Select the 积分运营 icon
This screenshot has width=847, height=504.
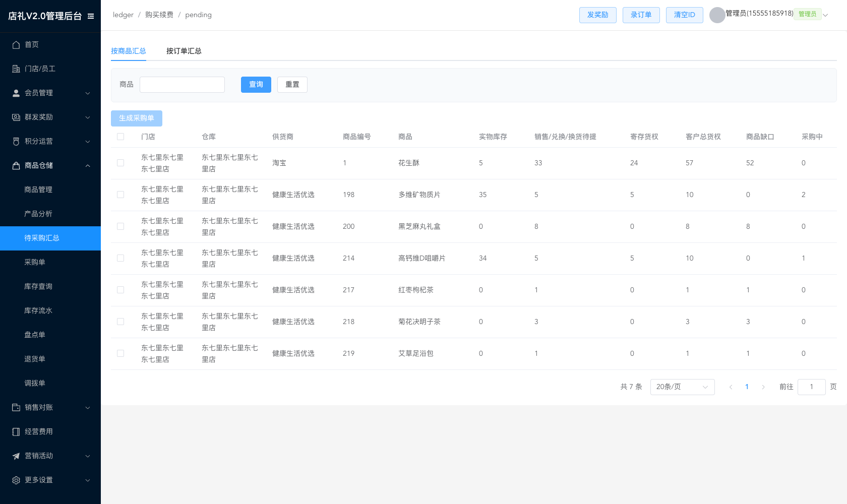click(x=16, y=142)
